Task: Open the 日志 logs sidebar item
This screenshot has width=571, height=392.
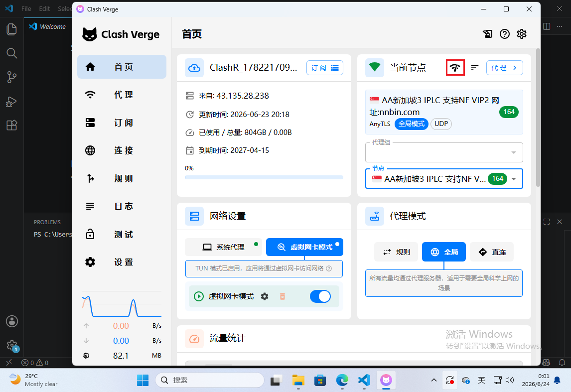Action: click(122, 206)
